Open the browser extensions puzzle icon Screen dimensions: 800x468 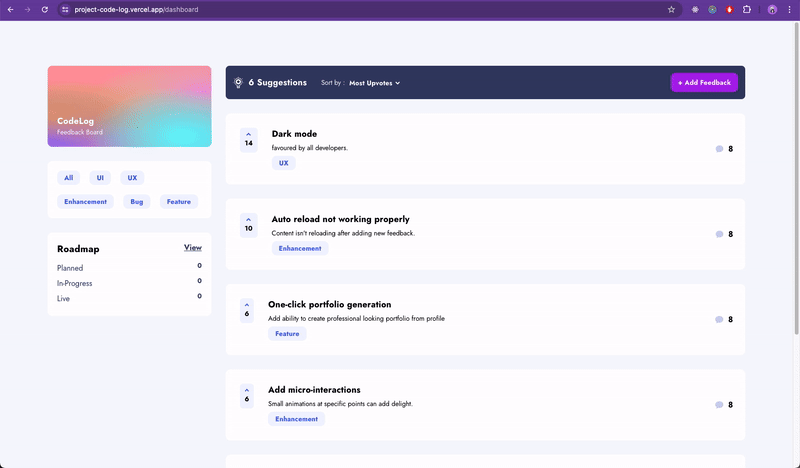[746, 9]
